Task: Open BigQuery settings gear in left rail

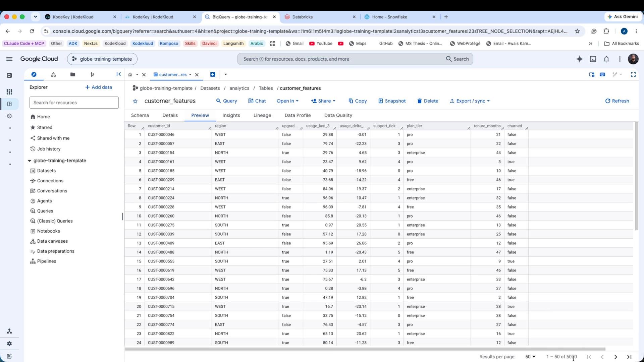Action: [9, 344]
